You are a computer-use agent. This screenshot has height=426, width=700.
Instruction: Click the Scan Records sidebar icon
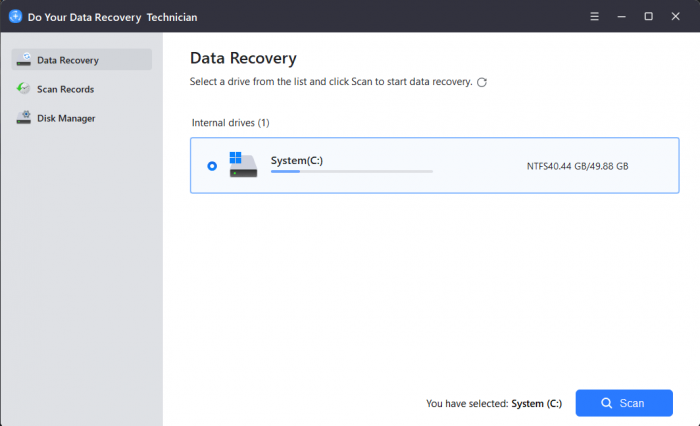pyautogui.click(x=23, y=89)
